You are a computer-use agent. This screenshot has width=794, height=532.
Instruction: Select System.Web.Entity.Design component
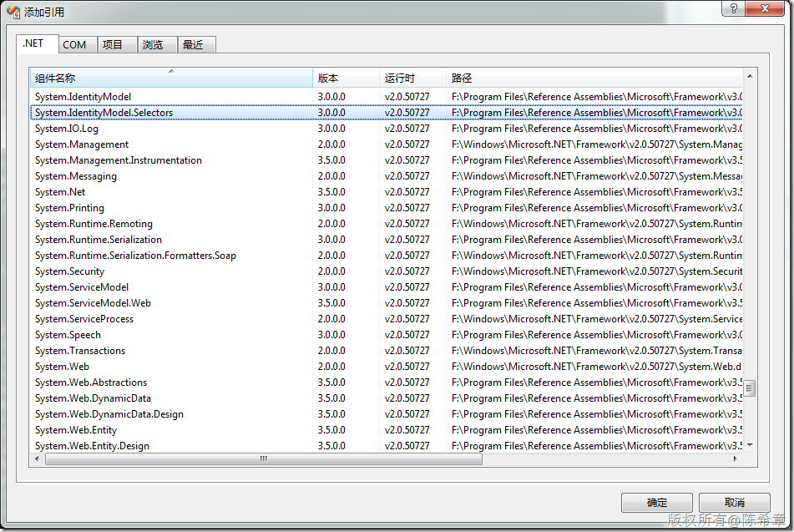click(x=387, y=446)
